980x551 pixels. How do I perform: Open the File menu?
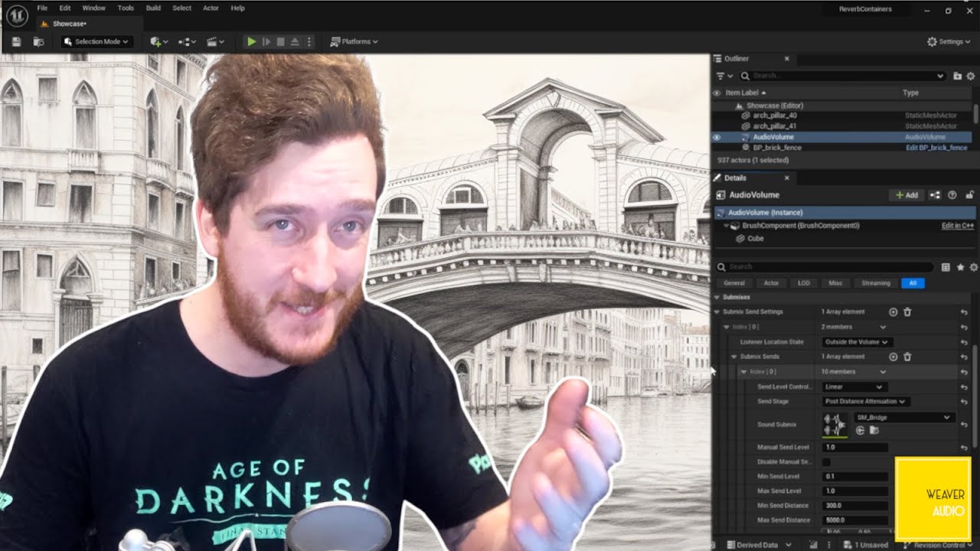(42, 8)
